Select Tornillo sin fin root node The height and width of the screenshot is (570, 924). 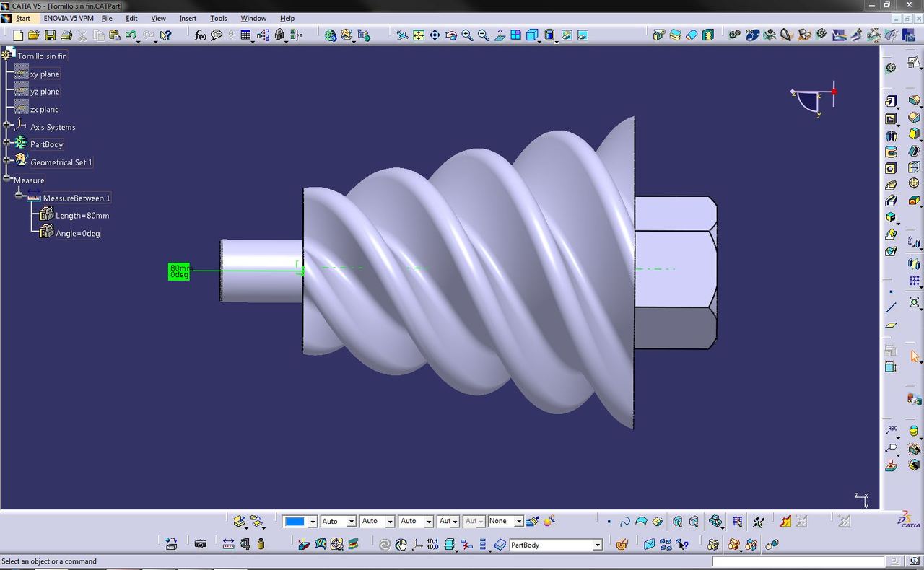[x=43, y=56]
